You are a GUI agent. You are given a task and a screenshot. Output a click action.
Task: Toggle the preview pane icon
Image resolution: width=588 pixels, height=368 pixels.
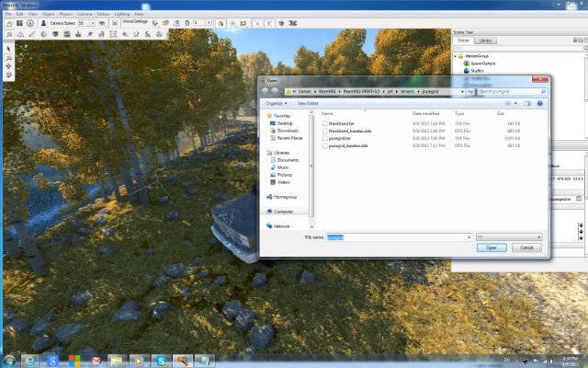(x=527, y=103)
